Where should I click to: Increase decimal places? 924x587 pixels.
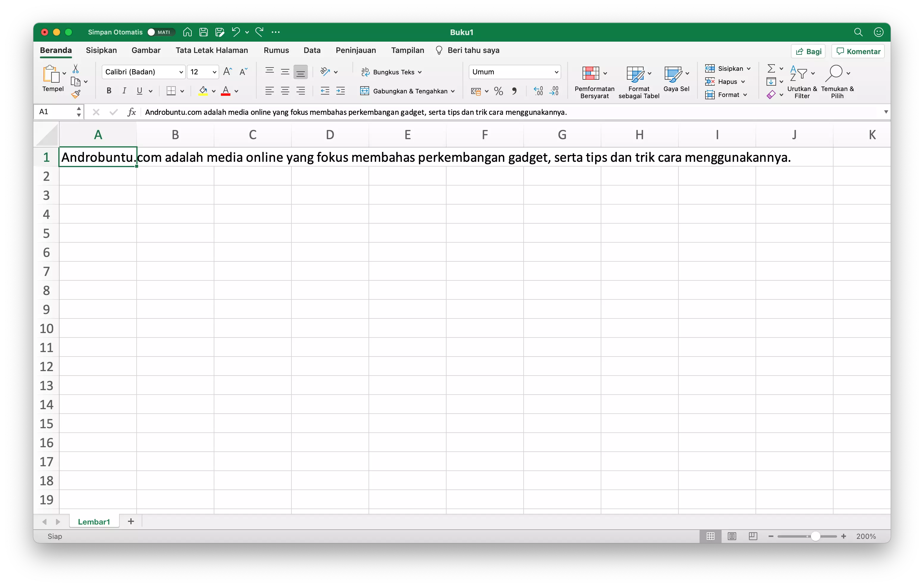[x=538, y=91]
